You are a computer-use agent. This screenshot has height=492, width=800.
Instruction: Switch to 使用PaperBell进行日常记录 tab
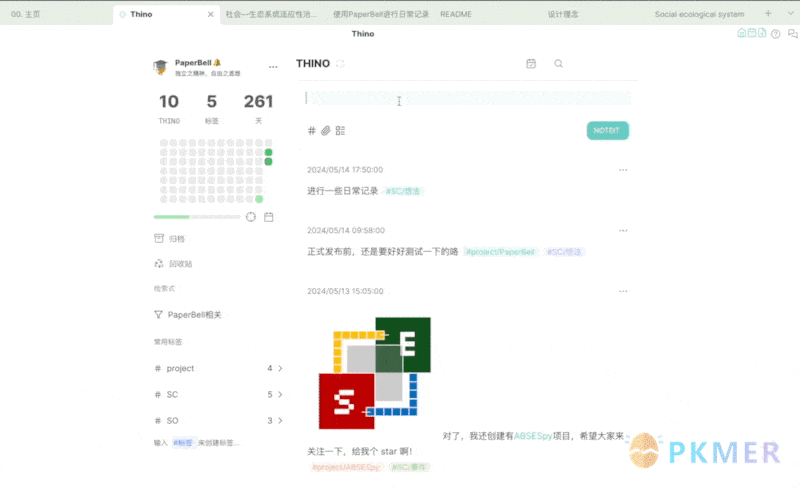(x=381, y=14)
